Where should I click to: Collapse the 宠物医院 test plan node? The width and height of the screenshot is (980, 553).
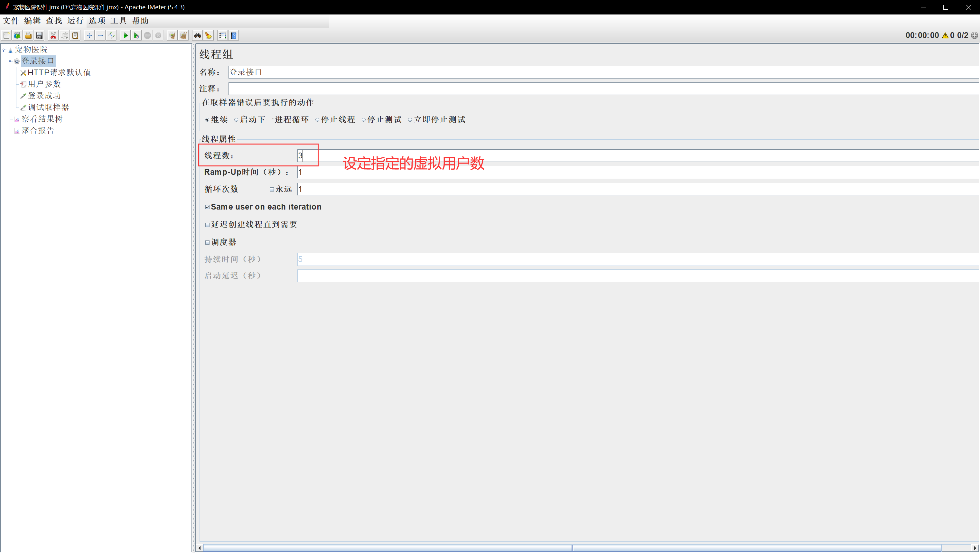[x=4, y=50]
